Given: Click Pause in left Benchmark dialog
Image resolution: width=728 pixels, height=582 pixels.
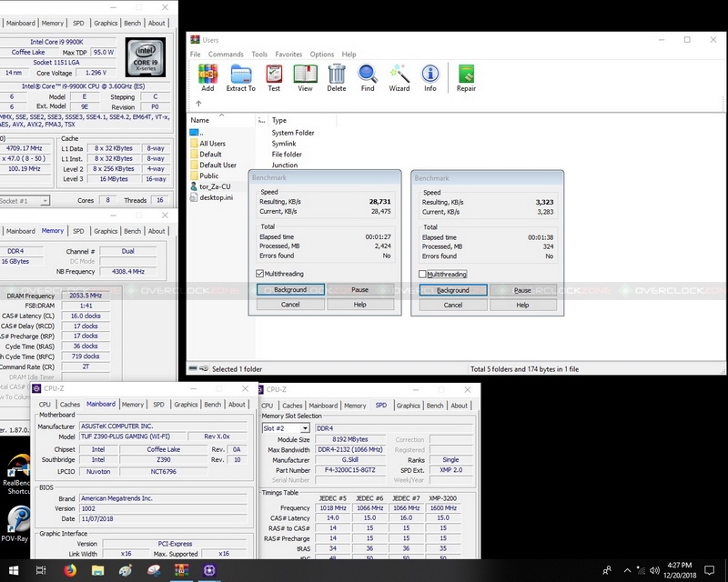Looking at the screenshot, I should point(359,289).
